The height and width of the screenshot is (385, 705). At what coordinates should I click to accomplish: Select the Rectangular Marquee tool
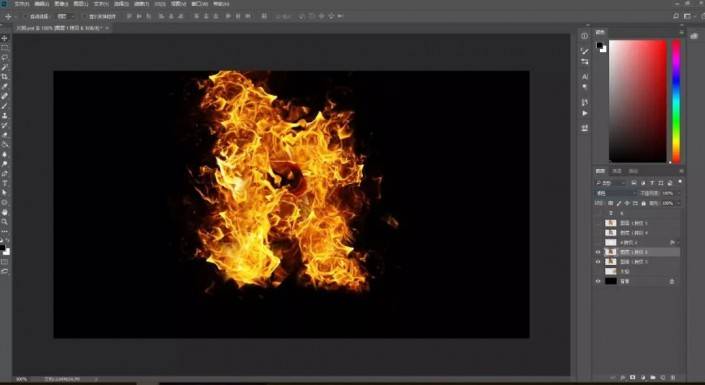[x=5, y=48]
